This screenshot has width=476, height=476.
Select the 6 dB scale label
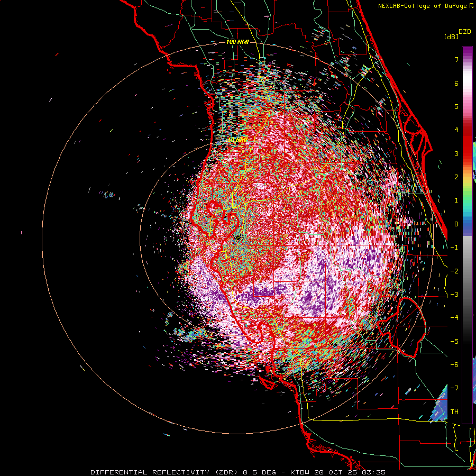click(456, 83)
